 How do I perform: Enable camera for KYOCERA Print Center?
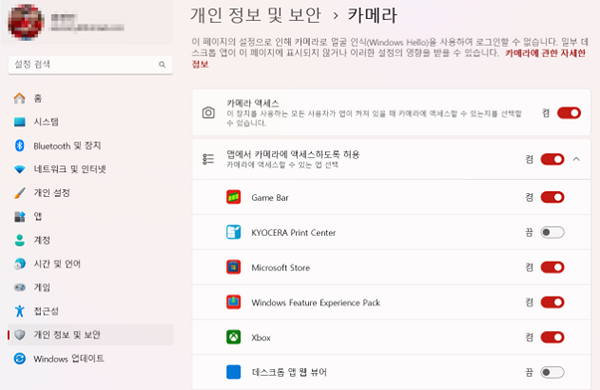(552, 232)
